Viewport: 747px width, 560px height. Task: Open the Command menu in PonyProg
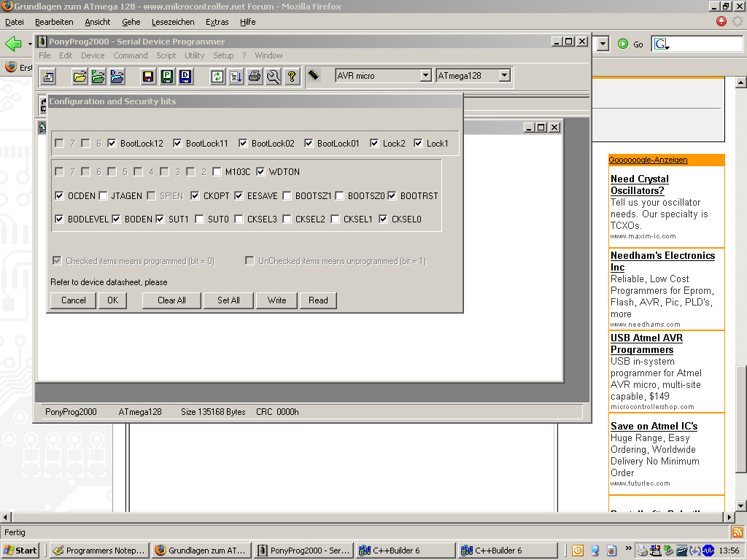(130, 55)
